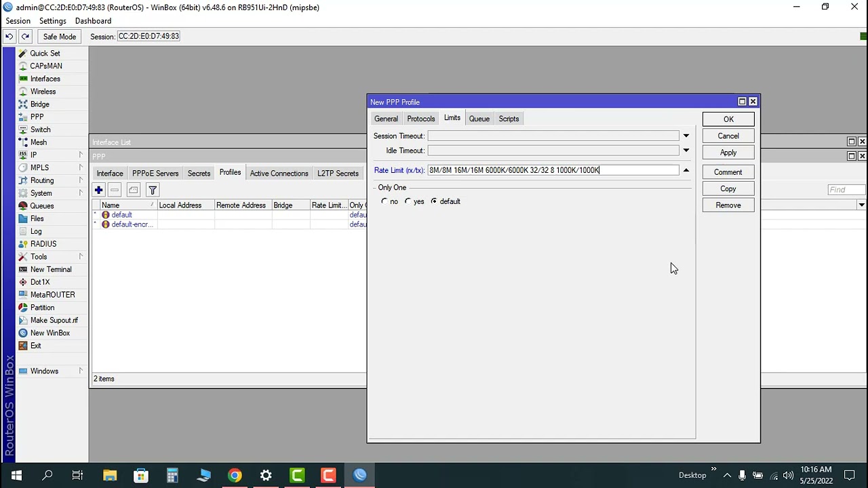The height and width of the screenshot is (488, 868).
Task: Open Log section
Action: (x=35, y=231)
